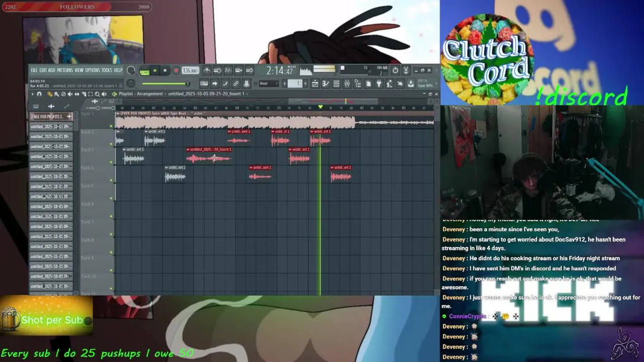Click the multilink to controllers icon
This screenshot has width=644, height=362.
point(225,83)
